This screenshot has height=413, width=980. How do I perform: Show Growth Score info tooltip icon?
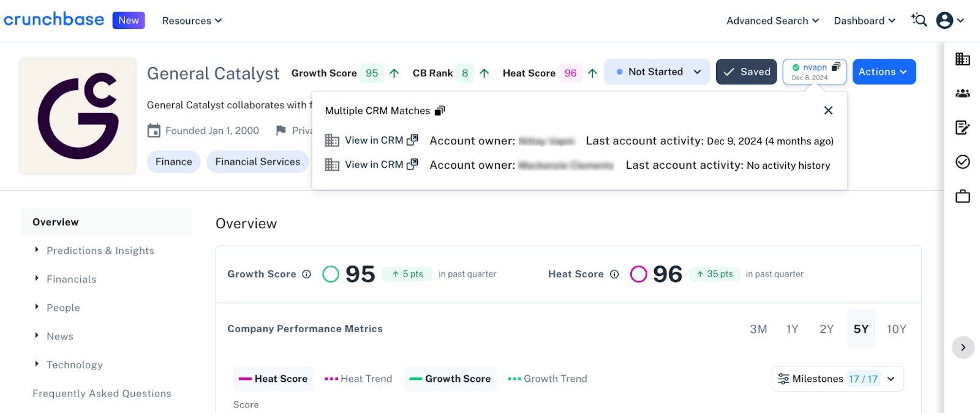click(x=307, y=274)
